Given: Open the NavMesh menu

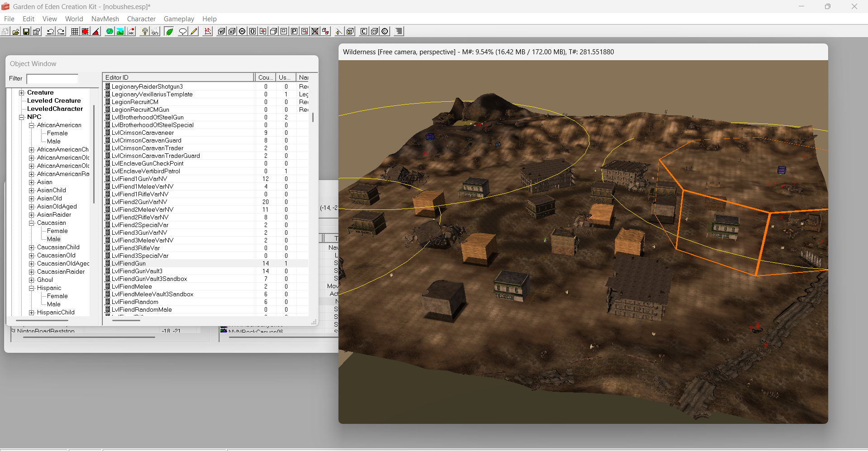Looking at the screenshot, I should 105,19.
